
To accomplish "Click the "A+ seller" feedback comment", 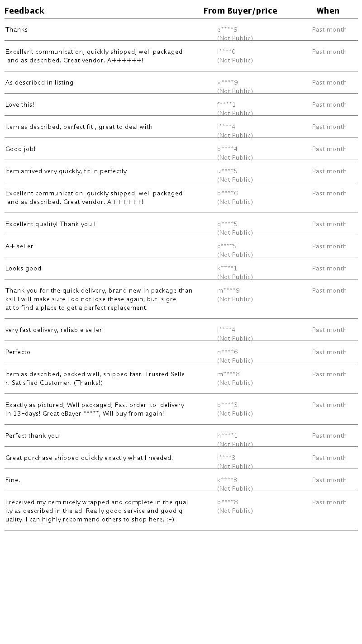I will point(19,246).
